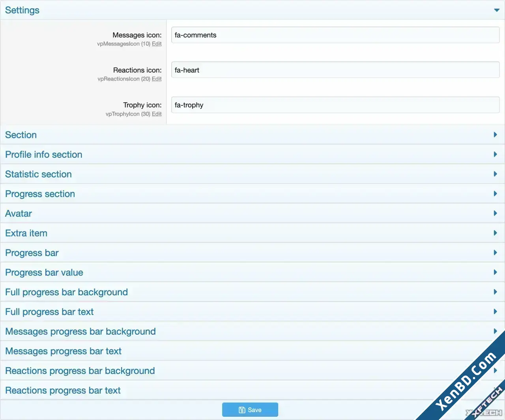
Task: Open the Progress bar heading
Action: [32, 253]
